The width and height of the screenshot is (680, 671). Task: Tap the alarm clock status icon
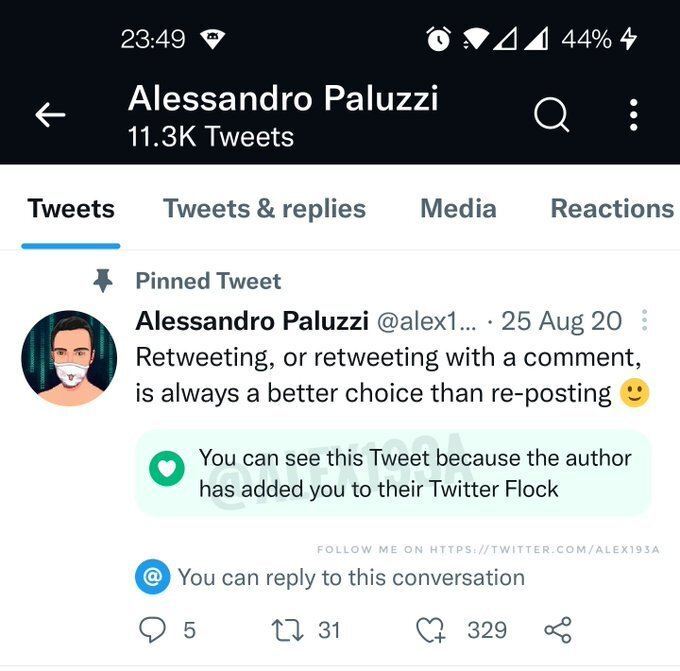[x=438, y=39]
